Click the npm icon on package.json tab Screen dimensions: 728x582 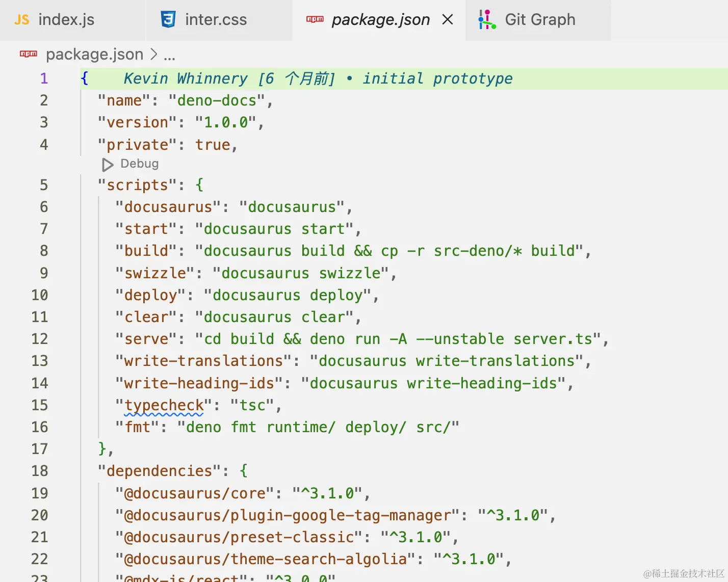(x=315, y=19)
